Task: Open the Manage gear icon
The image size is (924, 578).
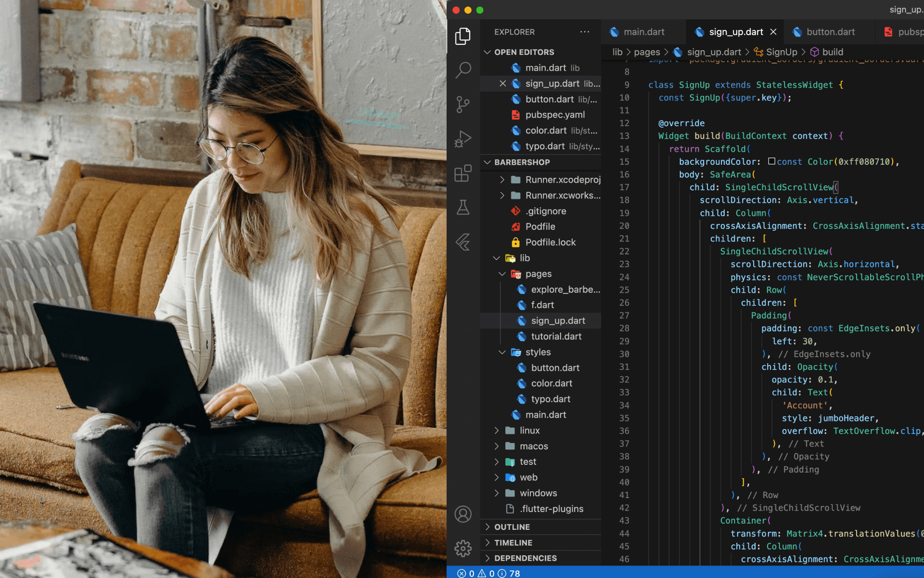Action: coord(463,548)
